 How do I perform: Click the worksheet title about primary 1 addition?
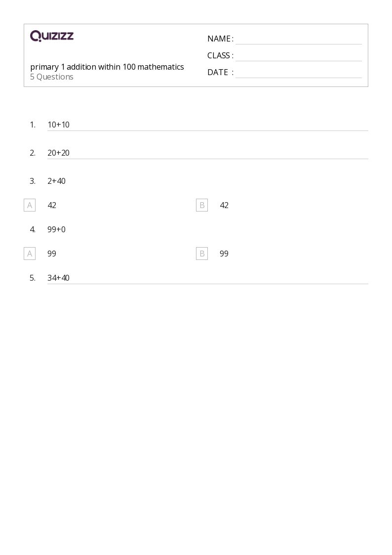(107, 67)
